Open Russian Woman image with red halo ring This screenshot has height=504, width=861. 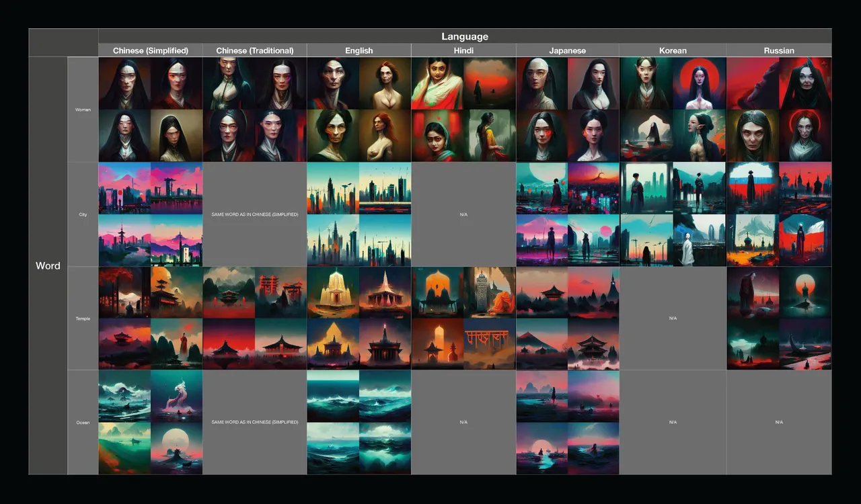(x=805, y=136)
